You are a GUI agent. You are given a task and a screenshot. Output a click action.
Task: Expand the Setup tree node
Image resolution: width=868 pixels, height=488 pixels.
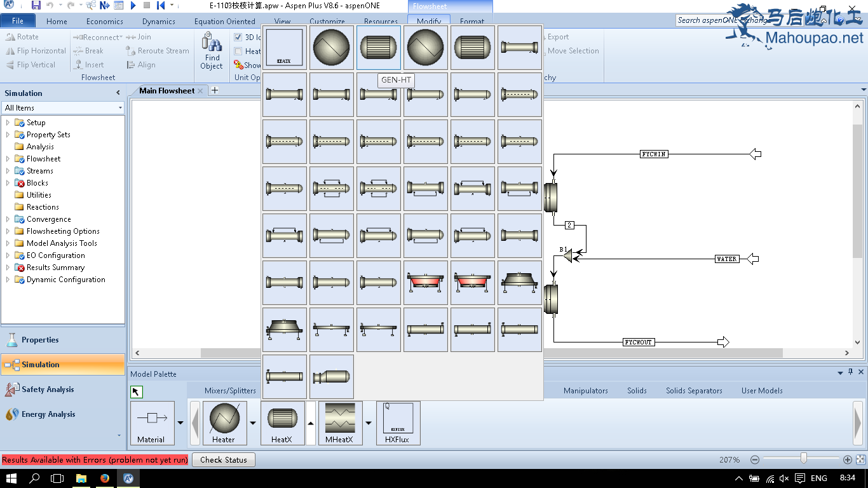(8, 123)
